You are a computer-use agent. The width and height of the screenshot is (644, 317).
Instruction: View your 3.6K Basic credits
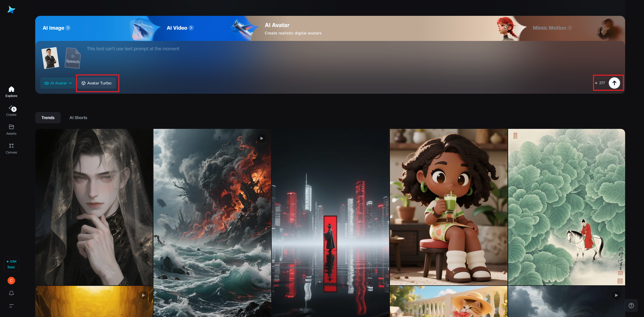(x=11, y=264)
